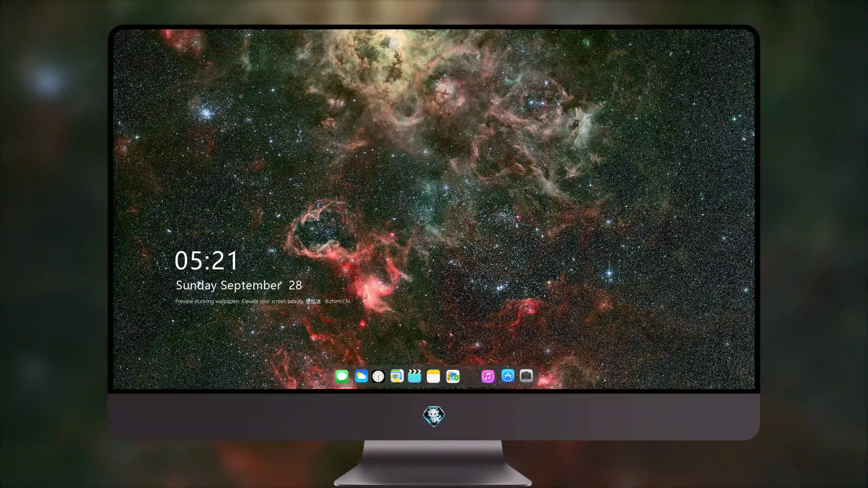Open the Maps app in the dock
Image resolution: width=868 pixels, height=488 pixels.
pos(397,376)
